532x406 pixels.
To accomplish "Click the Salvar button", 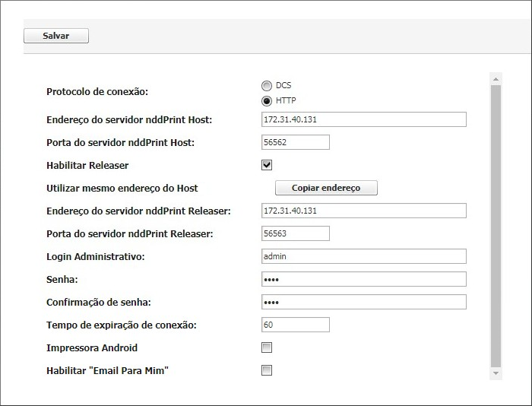I will pyautogui.click(x=56, y=36).
